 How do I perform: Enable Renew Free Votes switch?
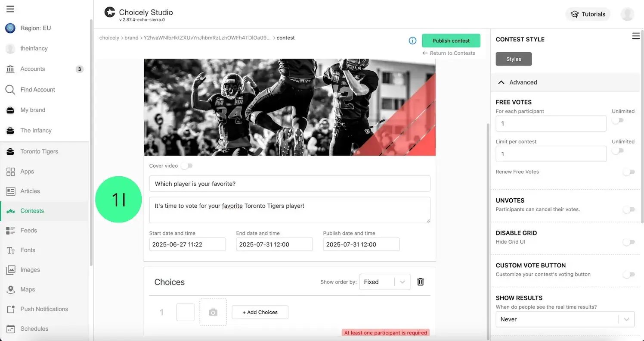coord(629,172)
